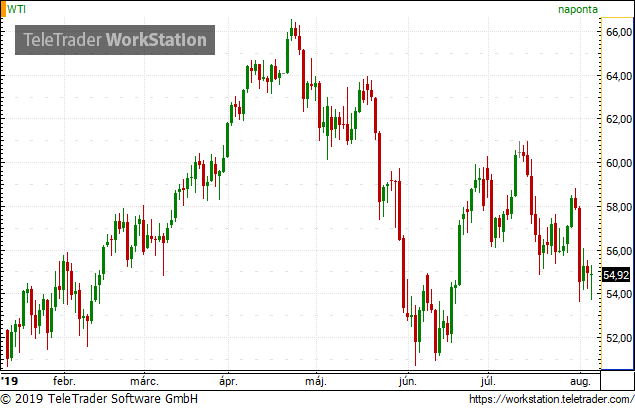Viewport: 635px width, 408px height.
Task: Click the 'júl.' date axis label
Action: tap(488, 382)
